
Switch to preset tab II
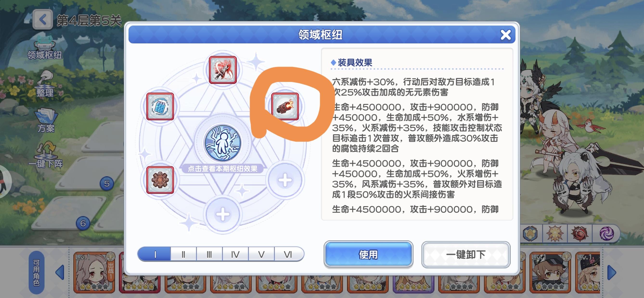coord(183,254)
